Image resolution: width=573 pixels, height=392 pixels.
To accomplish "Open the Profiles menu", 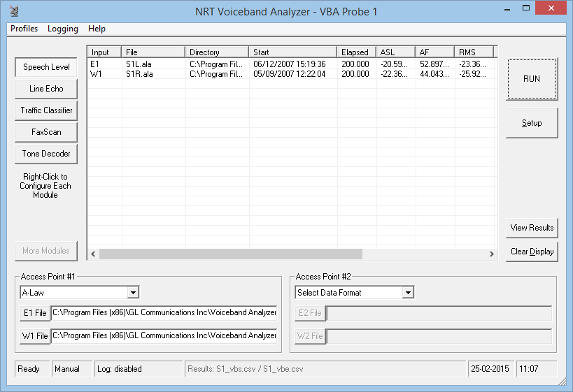I will tap(24, 29).
